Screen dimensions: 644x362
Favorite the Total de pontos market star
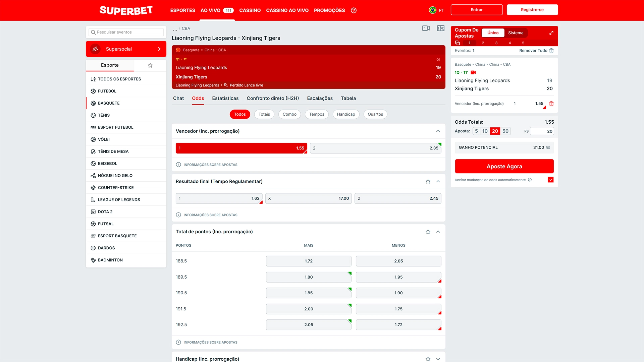click(428, 232)
